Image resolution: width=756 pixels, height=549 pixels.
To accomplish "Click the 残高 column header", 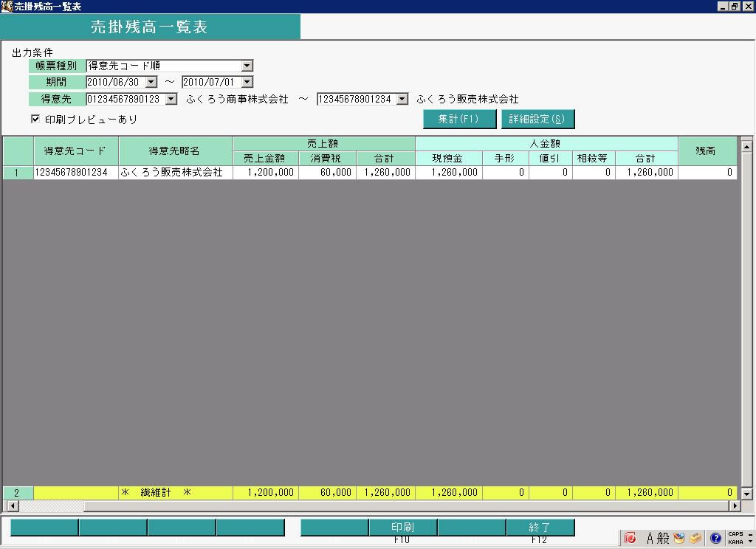I will click(x=707, y=151).
